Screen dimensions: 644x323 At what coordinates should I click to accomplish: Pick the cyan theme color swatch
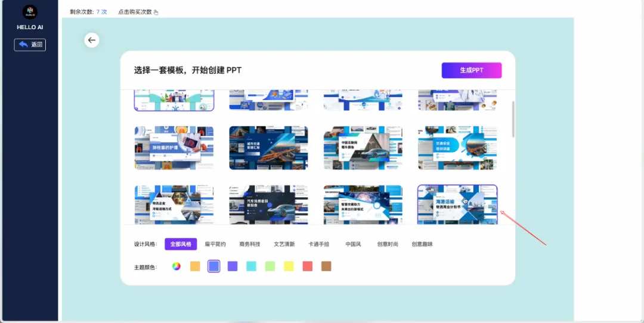(x=252, y=266)
